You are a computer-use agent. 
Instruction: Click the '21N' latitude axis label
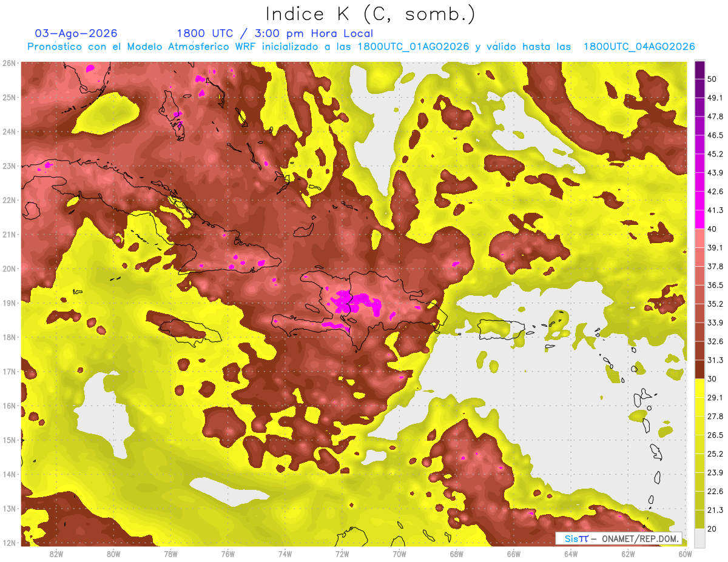coord(9,235)
